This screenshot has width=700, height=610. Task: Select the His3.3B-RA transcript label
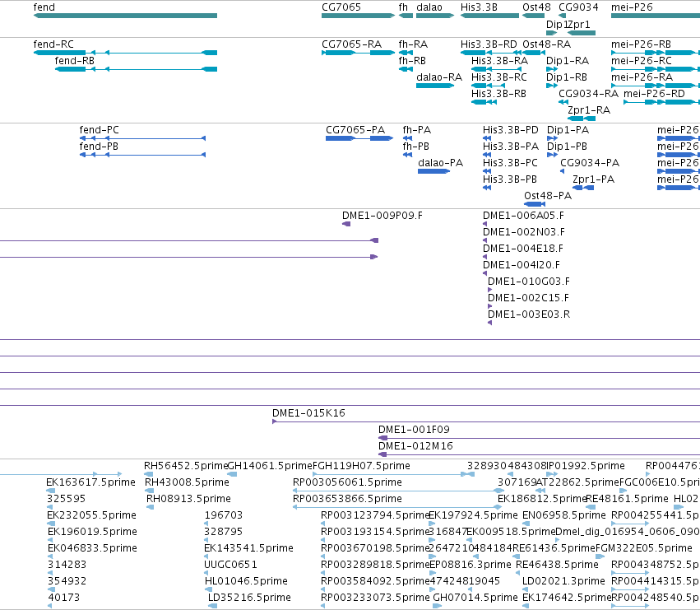[499, 61]
